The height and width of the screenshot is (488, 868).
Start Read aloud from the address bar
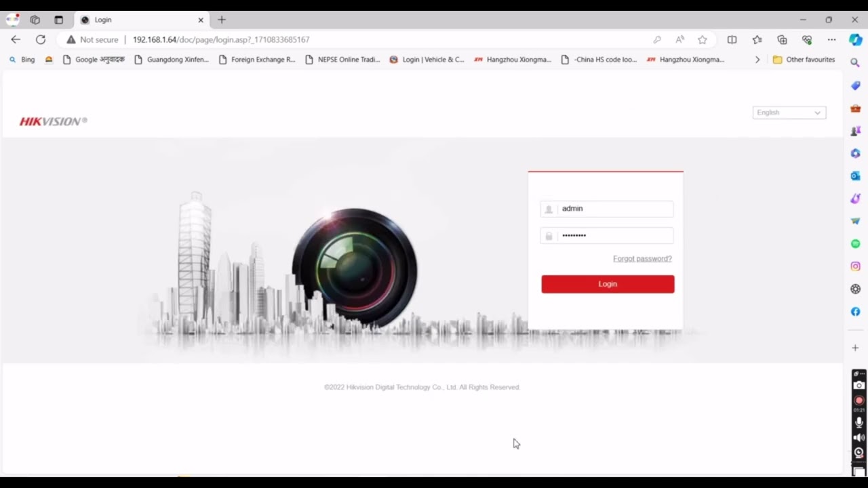click(x=679, y=39)
